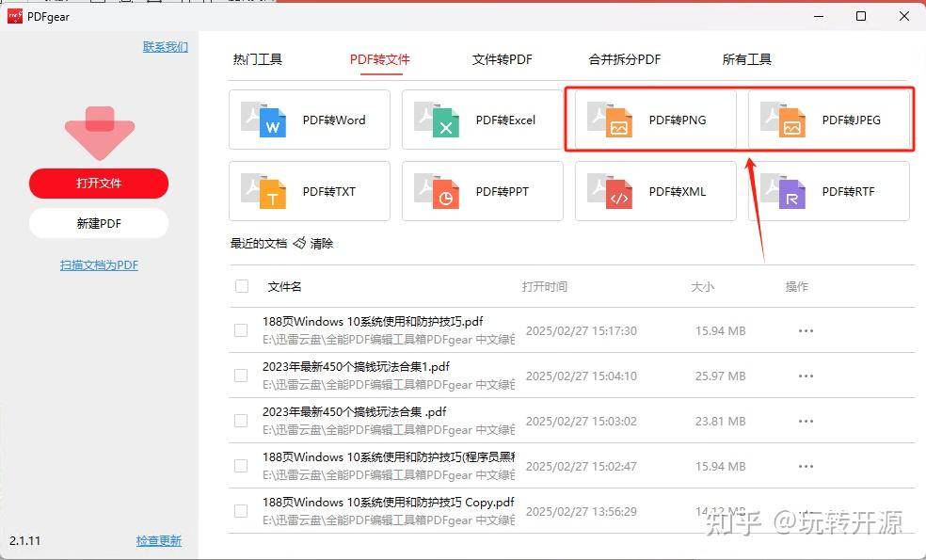Check the file opened at 15:17:30
926x560 pixels.
(241, 330)
